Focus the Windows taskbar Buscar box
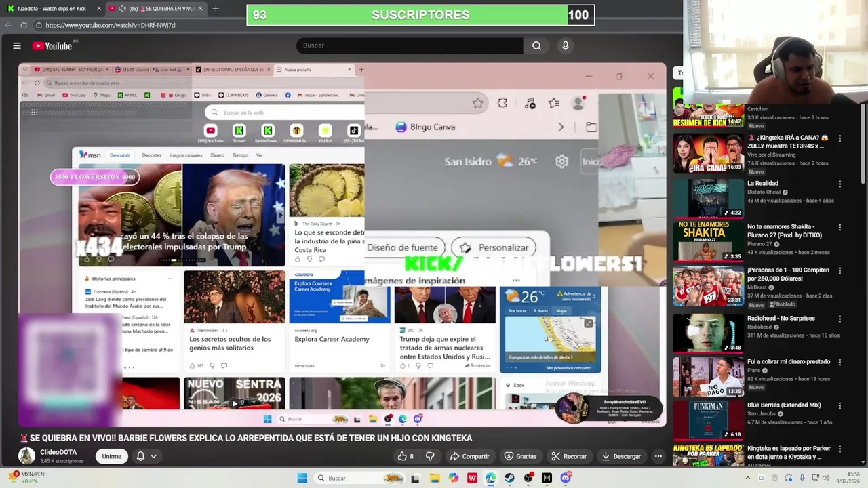868x488 pixels. pyautogui.click(x=359, y=478)
